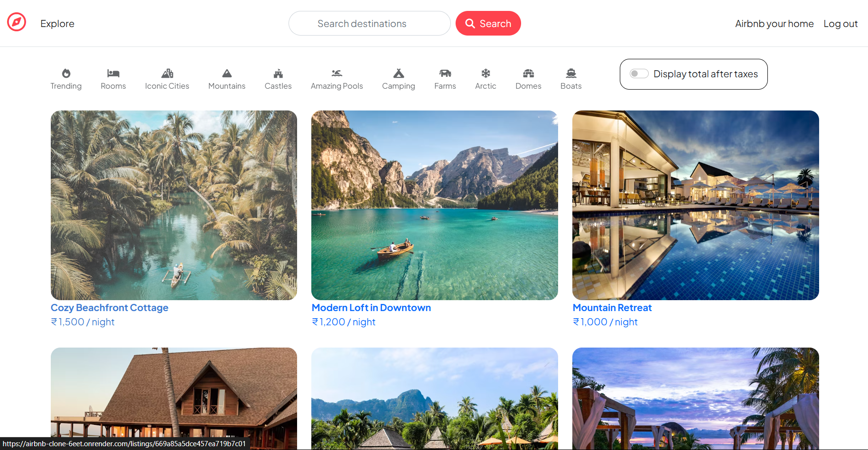Click the Log out link

click(x=840, y=24)
